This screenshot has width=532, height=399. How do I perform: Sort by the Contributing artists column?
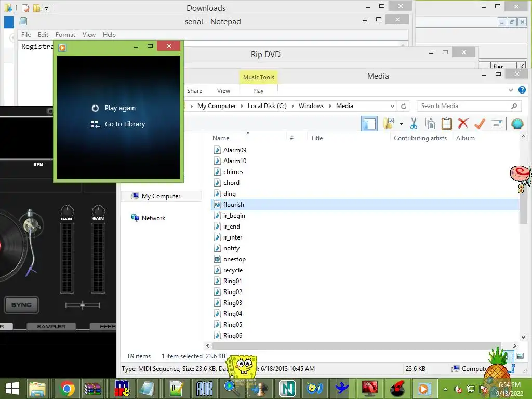(x=420, y=138)
